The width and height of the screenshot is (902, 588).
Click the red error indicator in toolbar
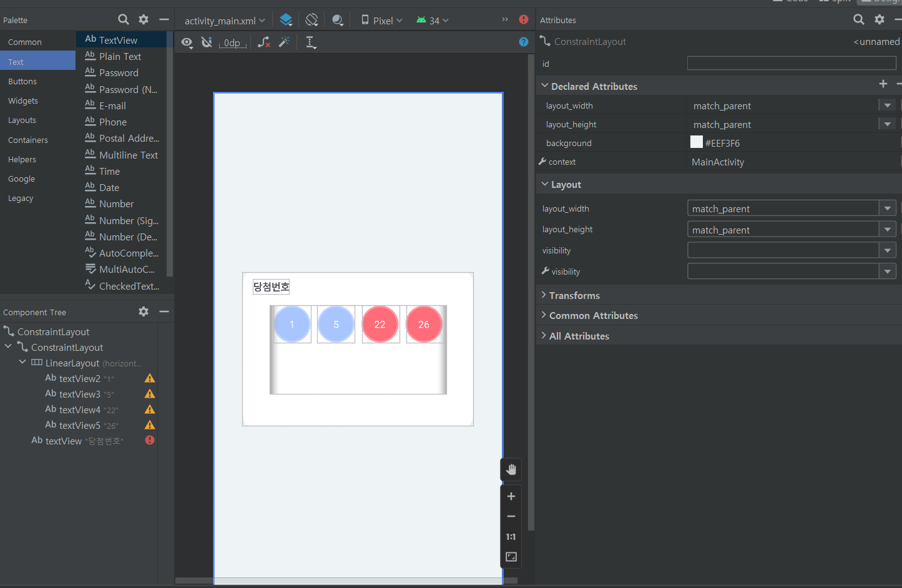coord(524,19)
